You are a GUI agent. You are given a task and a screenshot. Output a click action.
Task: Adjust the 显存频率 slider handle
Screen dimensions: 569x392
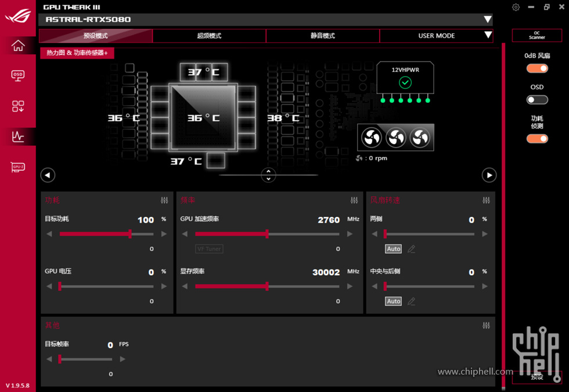pos(267,286)
